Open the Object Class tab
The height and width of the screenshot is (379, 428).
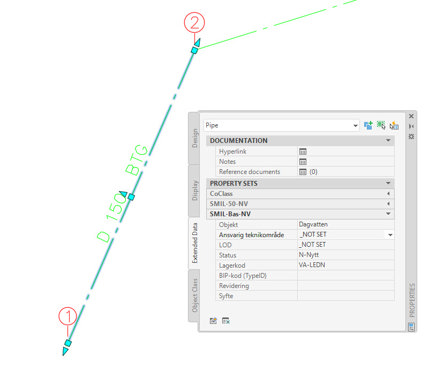pos(194,295)
